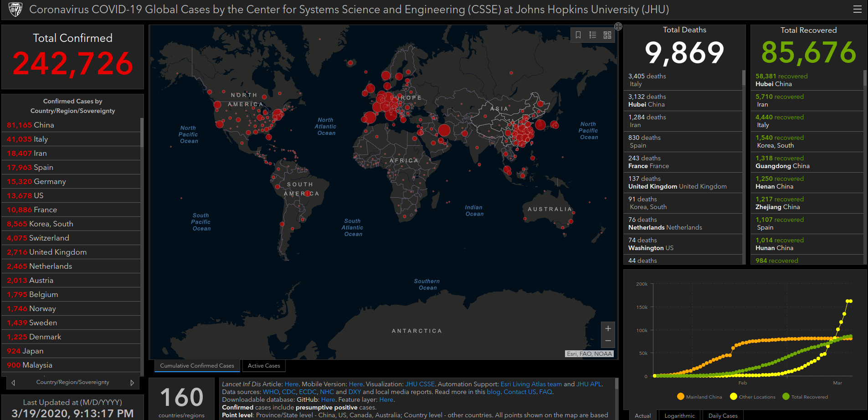Open the JHU CSSE link
Viewport: 868px width, 420px height.
coord(420,384)
